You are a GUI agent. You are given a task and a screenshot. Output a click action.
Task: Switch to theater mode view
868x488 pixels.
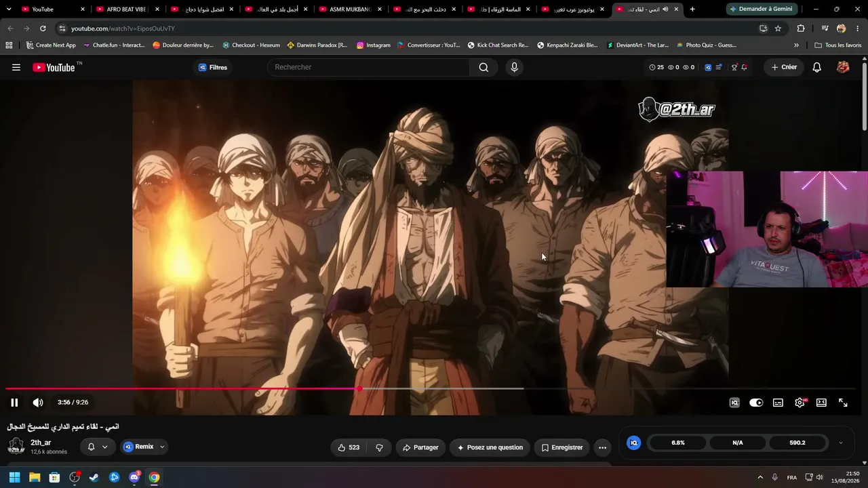click(821, 403)
